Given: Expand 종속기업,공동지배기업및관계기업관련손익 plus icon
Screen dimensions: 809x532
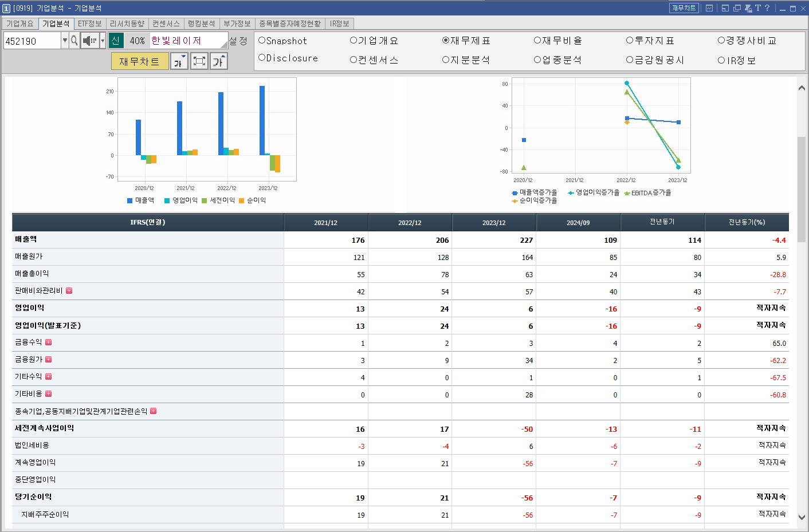Looking at the screenshot, I should click(154, 411).
